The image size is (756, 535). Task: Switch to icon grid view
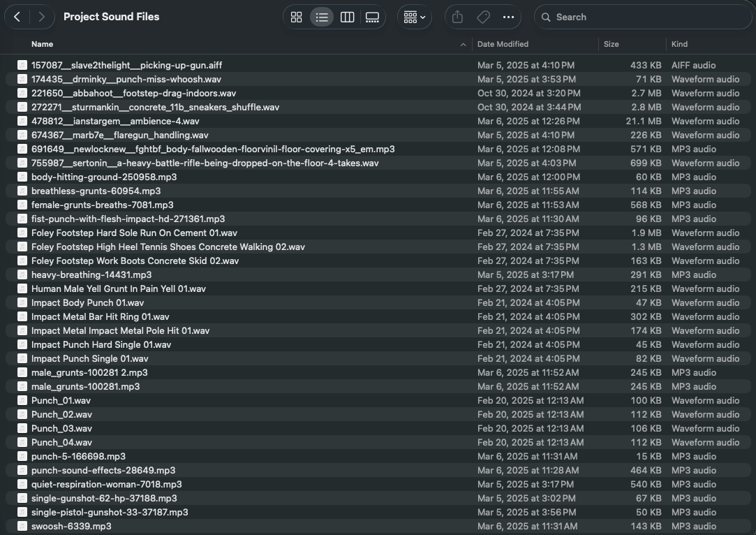coord(297,17)
